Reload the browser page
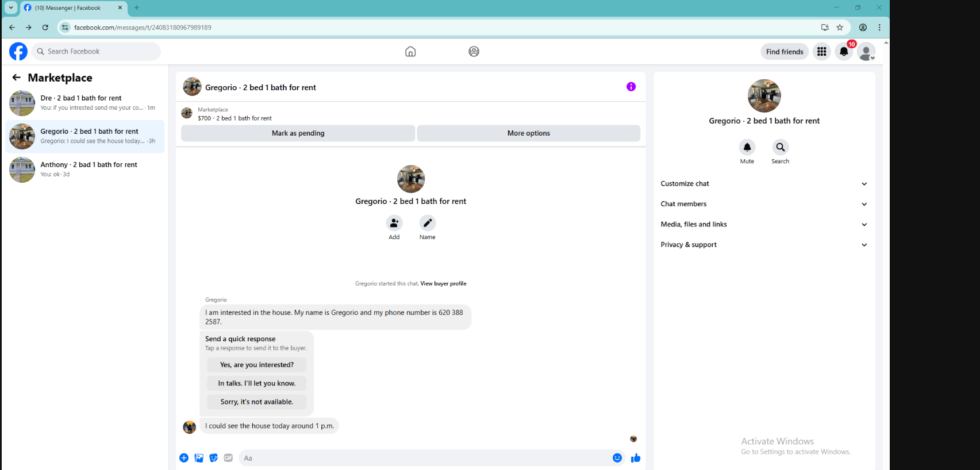Image resolution: width=980 pixels, height=470 pixels. pyautogui.click(x=45, y=27)
